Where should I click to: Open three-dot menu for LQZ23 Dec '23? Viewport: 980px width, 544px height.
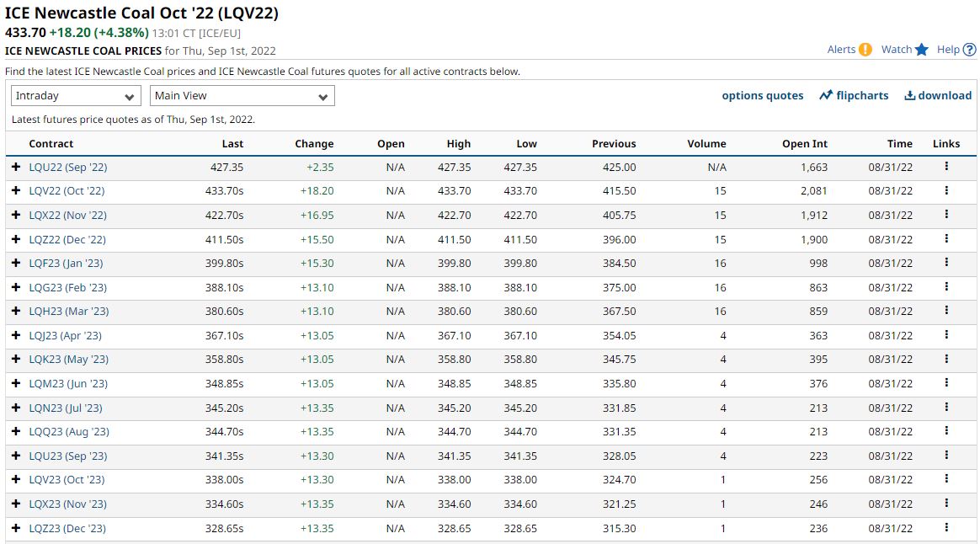(x=946, y=528)
